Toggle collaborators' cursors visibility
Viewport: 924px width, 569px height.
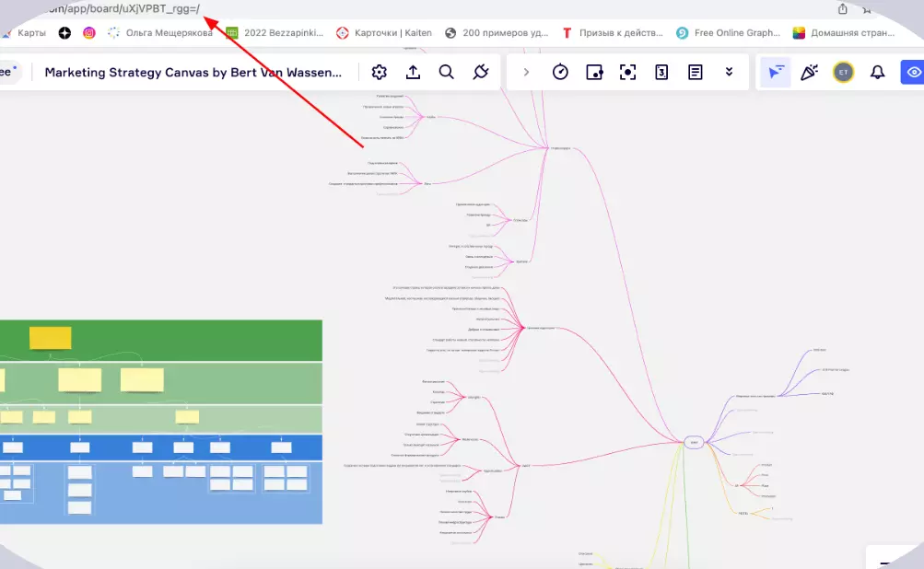tap(776, 73)
